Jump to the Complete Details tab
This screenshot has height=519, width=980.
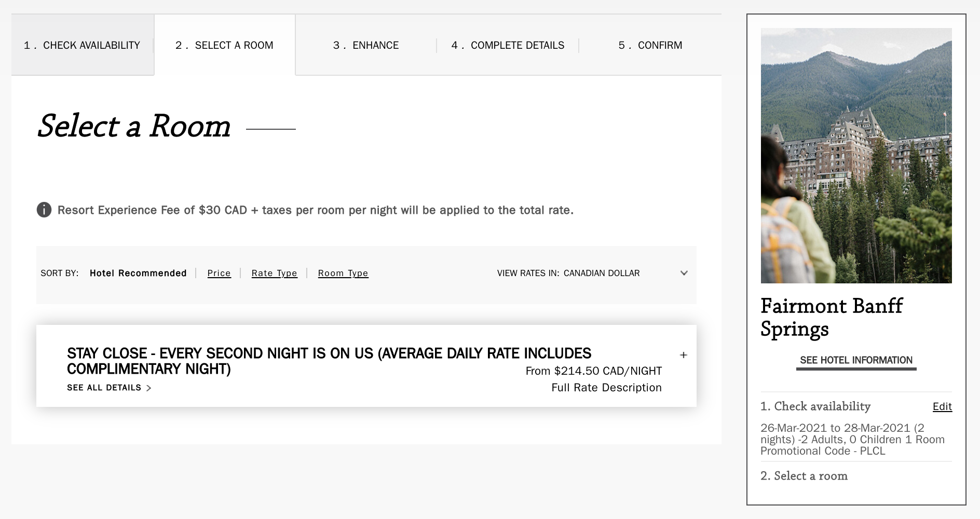508,45
